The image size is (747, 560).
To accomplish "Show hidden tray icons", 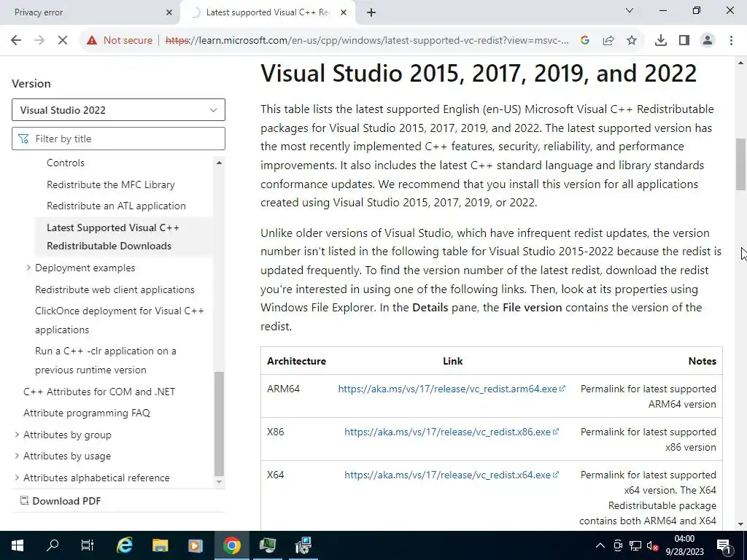I will pyautogui.click(x=600, y=545).
